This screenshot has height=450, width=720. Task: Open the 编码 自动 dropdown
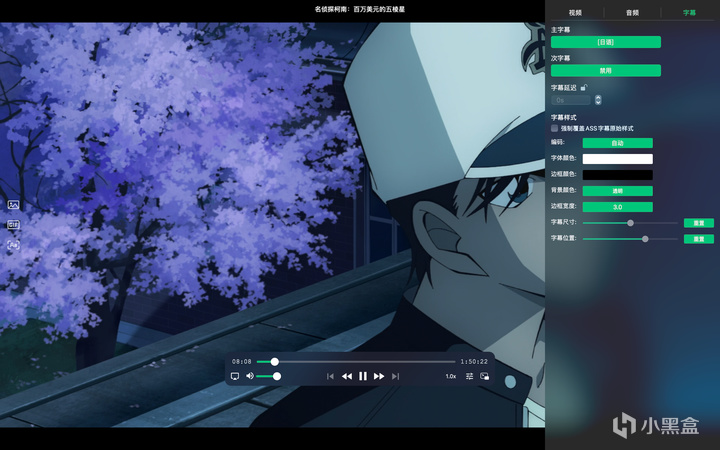click(x=618, y=143)
